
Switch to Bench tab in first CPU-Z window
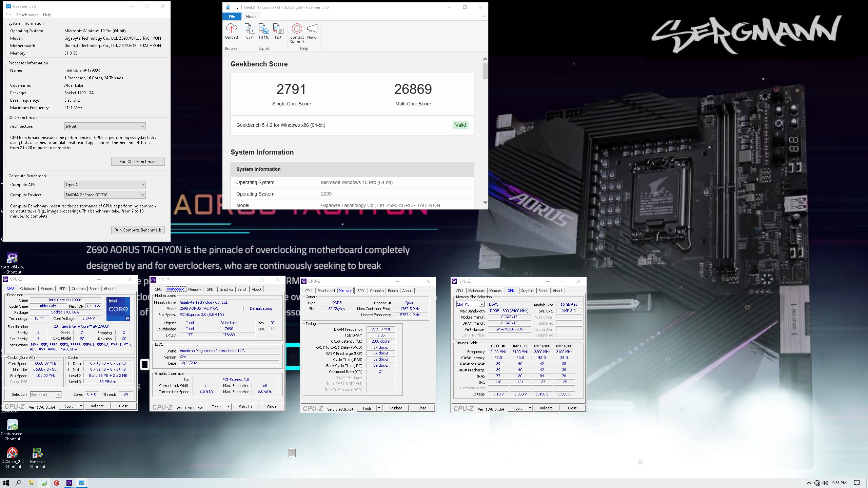[95, 289]
